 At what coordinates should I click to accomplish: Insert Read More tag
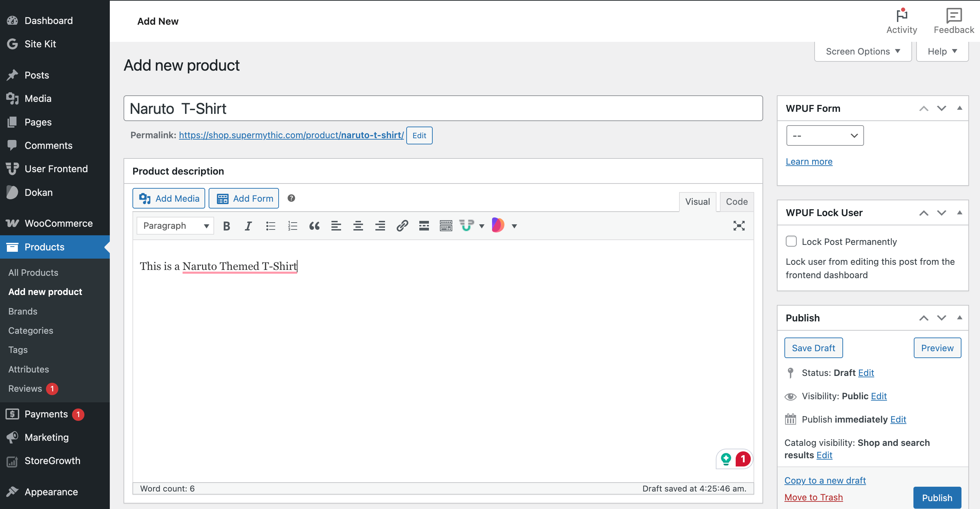pyautogui.click(x=424, y=226)
